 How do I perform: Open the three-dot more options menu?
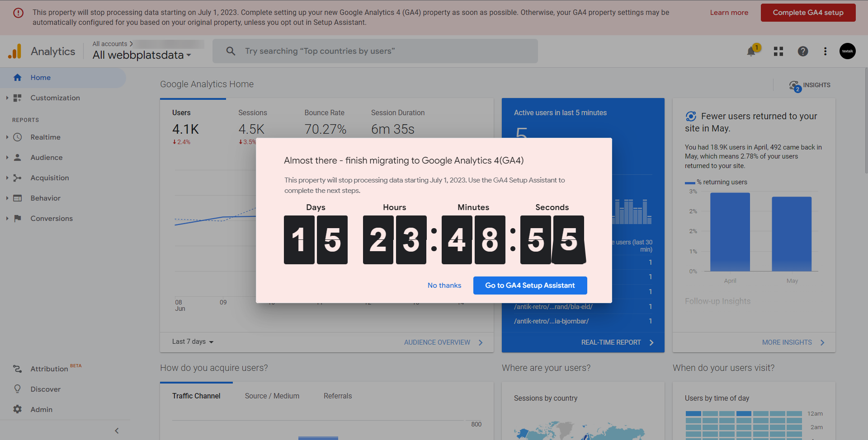825,51
